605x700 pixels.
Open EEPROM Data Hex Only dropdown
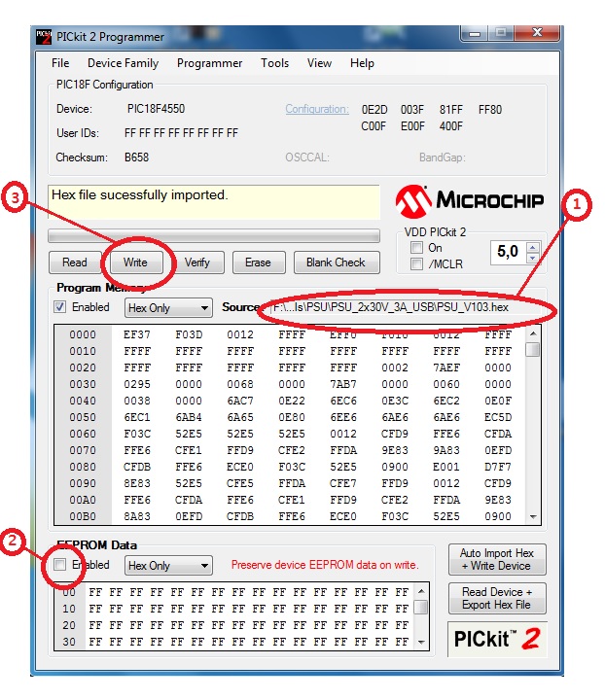[168, 566]
